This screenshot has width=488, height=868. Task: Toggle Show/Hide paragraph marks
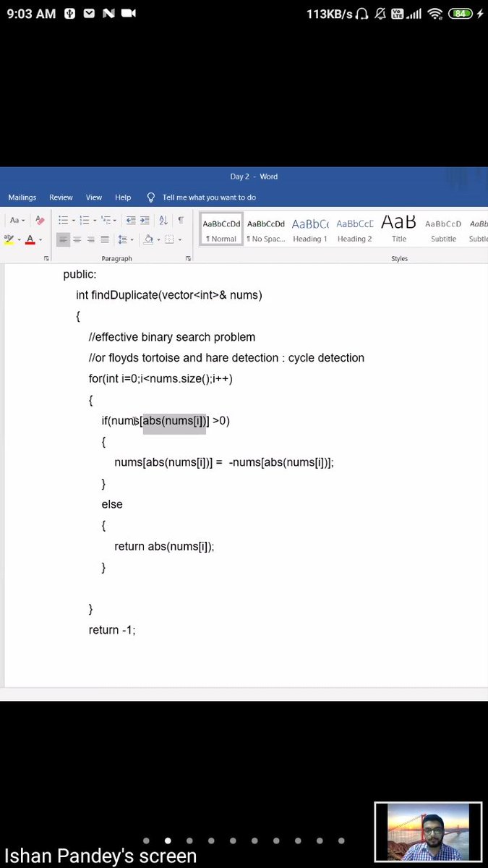(181, 220)
